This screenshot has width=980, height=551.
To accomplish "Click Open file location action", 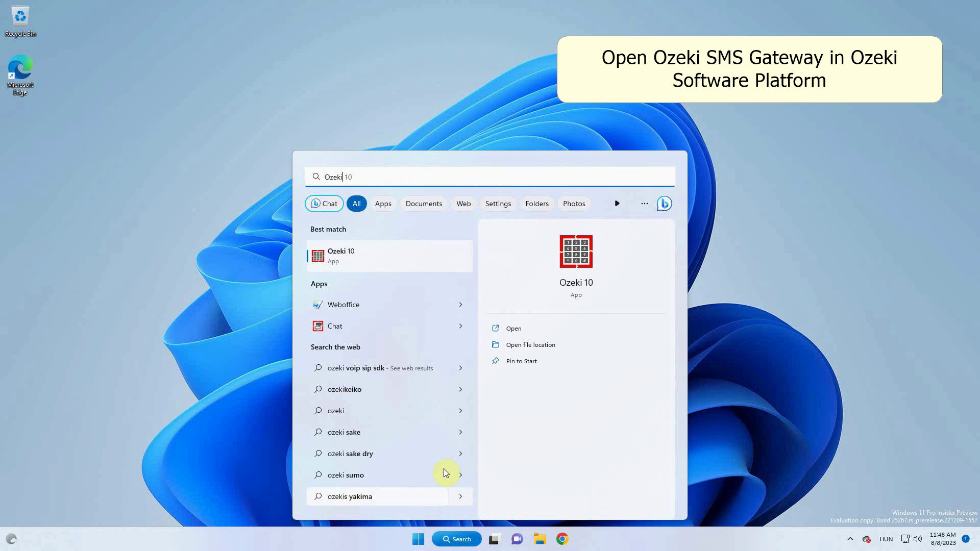I will [x=530, y=344].
